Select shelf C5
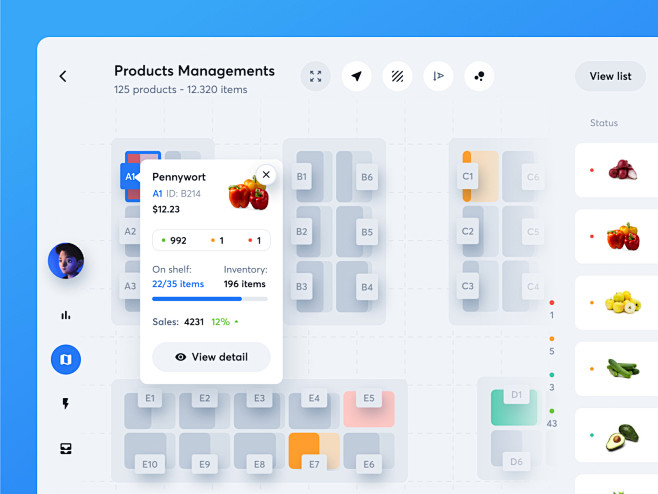The width and height of the screenshot is (658, 494). [x=533, y=232]
